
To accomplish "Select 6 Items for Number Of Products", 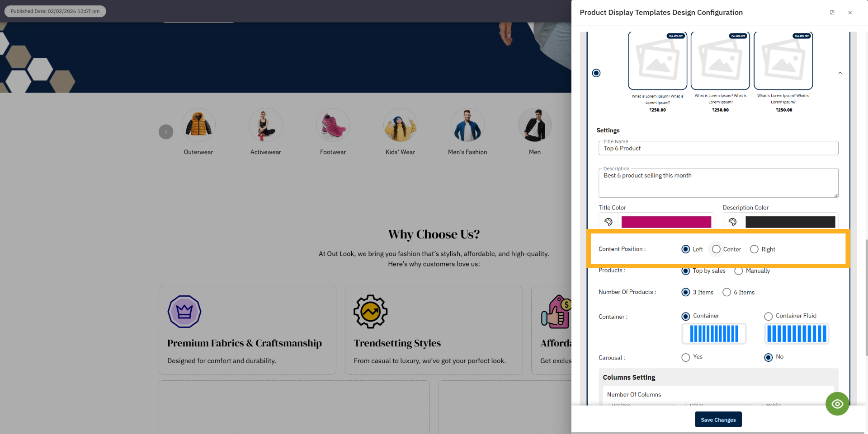I will point(727,292).
